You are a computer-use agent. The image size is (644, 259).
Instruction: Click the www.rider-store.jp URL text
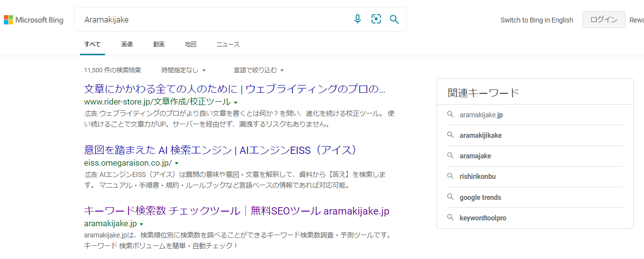[157, 102]
